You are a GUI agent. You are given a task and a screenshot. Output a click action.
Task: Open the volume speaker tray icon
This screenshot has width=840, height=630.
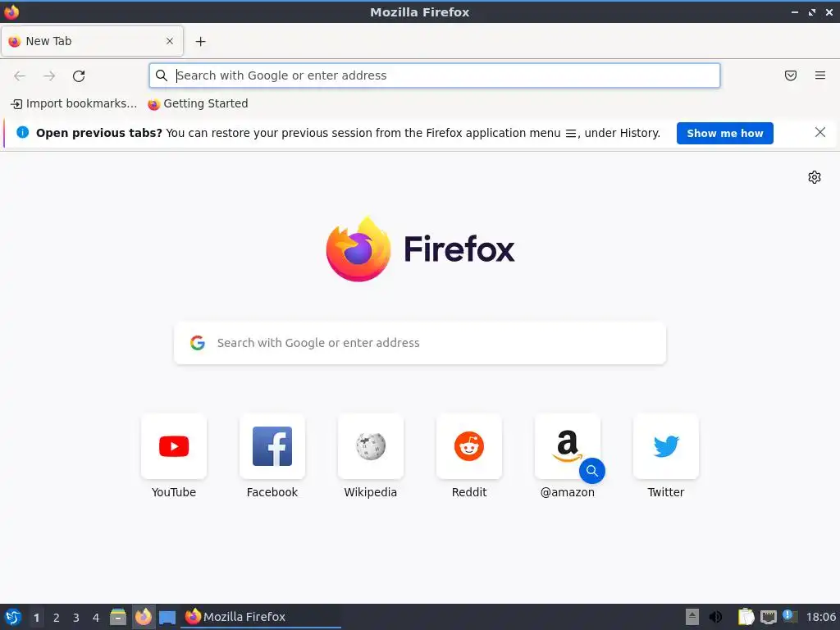tap(715, 617)
